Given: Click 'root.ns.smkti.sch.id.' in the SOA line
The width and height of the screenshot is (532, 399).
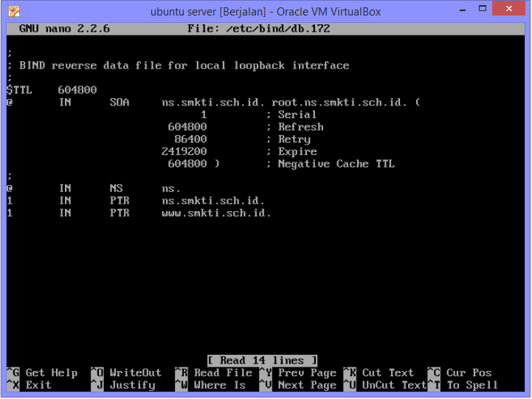Looking at the screenshot, I should click(339, 103).
